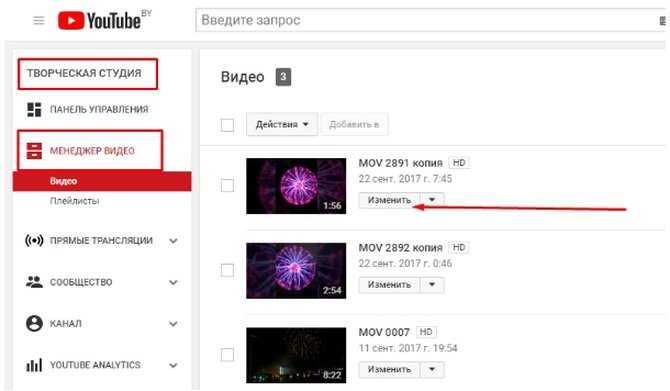Click the Менеджер видео icon

pos(34,151)
